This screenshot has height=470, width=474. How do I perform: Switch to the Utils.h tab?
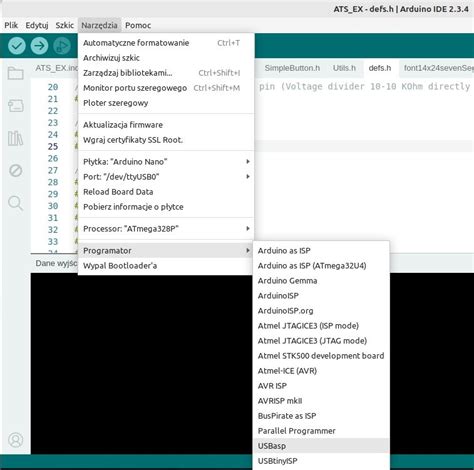click(x=344, y=68)
